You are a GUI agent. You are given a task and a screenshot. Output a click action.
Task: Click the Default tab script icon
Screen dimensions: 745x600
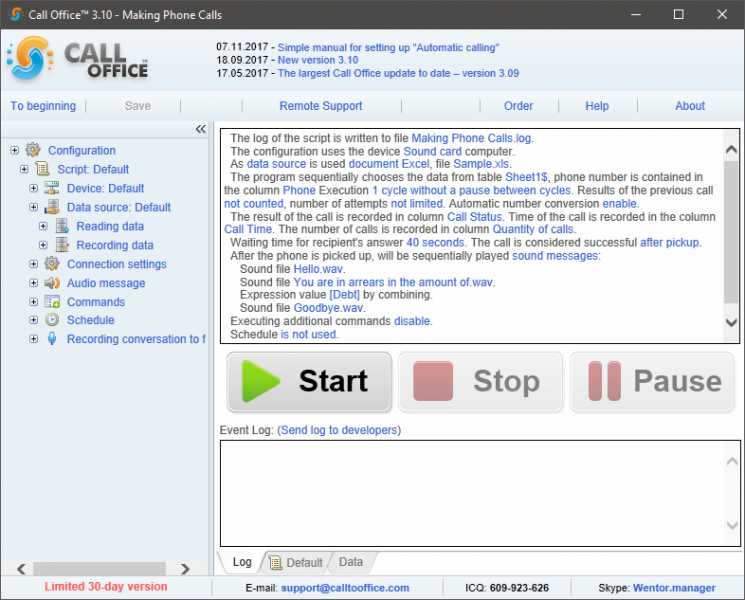275,562
